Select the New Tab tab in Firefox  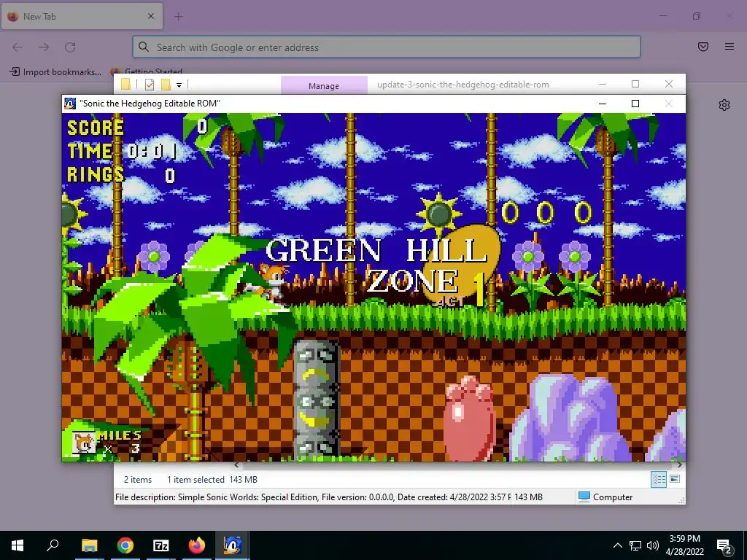coord(82,16)
